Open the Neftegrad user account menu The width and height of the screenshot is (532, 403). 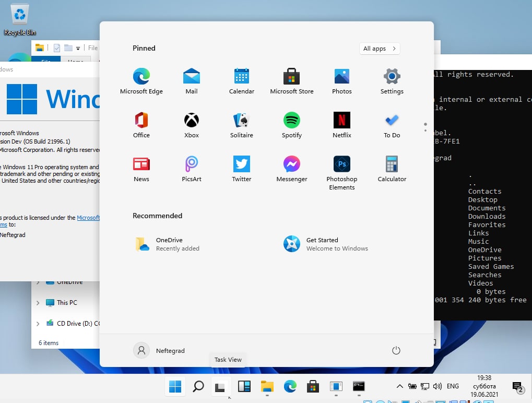coord(159,350)
